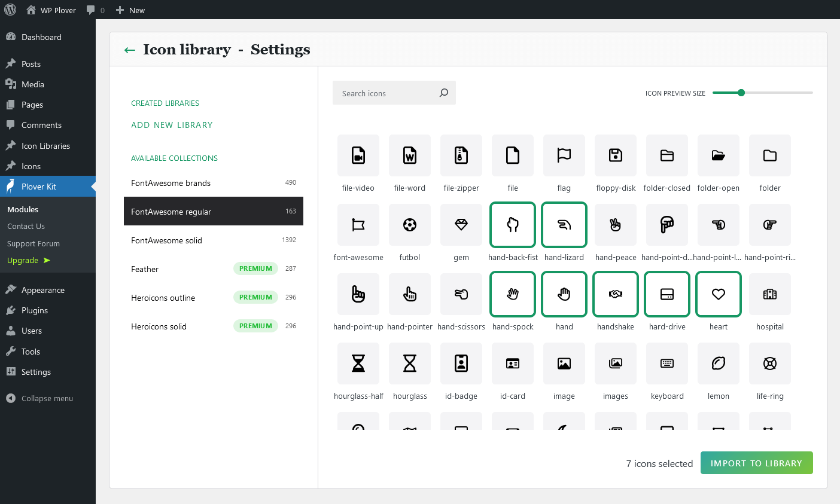Viewport: 840px width, 504px height.
Task: Click the Import to Library button
Action: [756, 463]
